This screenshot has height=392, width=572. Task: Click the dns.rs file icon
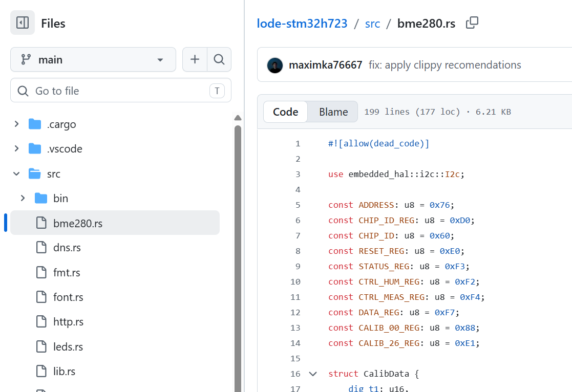click(41, 247)
